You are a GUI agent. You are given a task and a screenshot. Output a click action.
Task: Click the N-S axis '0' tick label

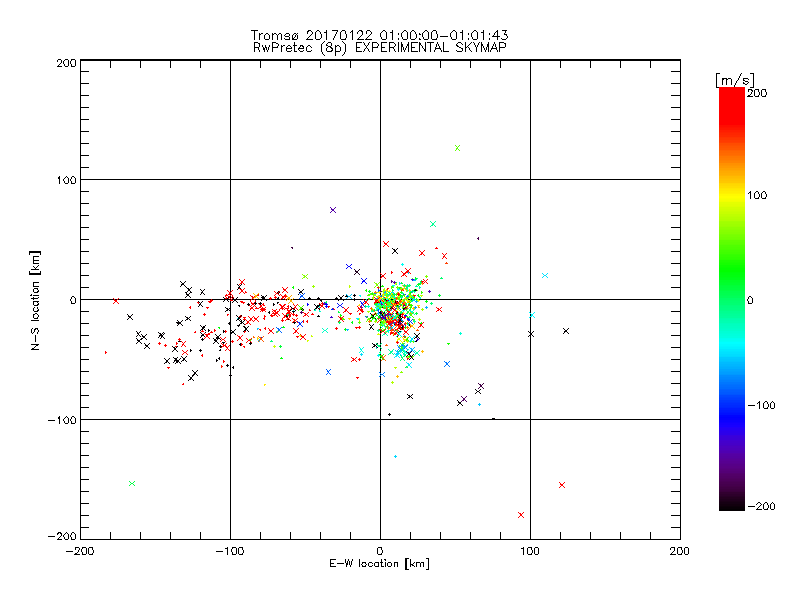tap(73, 301)
